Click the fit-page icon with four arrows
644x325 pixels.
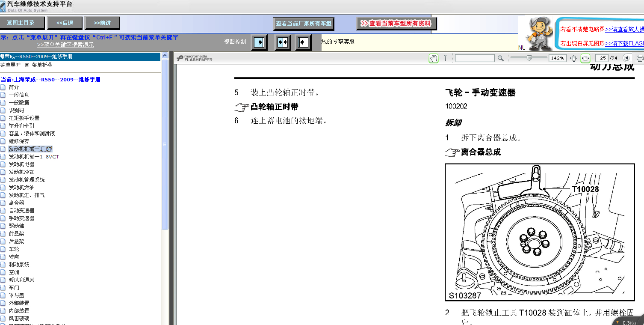tap(574, 58)
